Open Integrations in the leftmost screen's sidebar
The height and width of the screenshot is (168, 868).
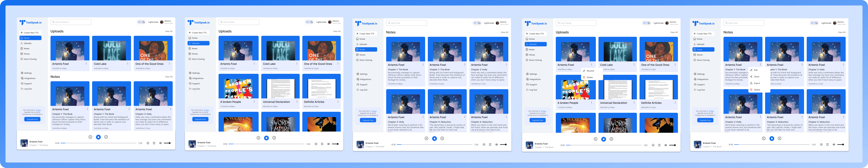(x=30, y=78)
